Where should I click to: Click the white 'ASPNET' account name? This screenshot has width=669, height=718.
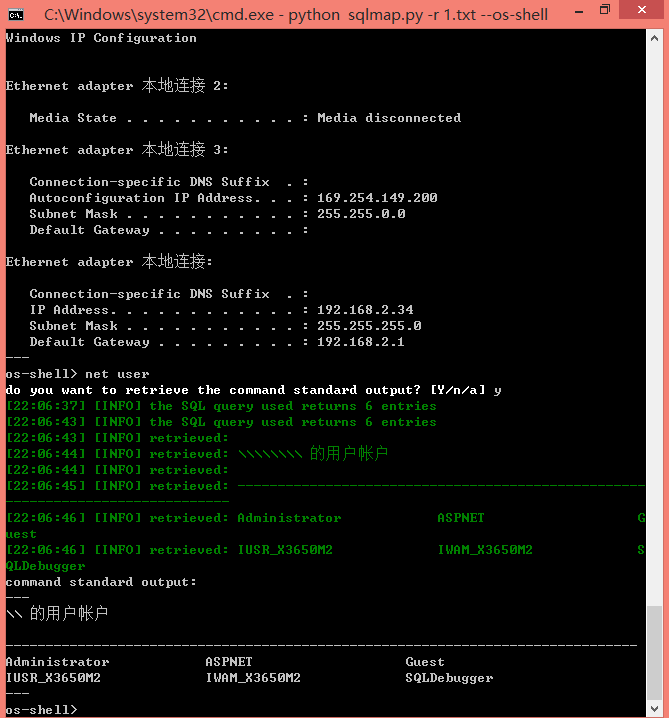click(229, 662)
